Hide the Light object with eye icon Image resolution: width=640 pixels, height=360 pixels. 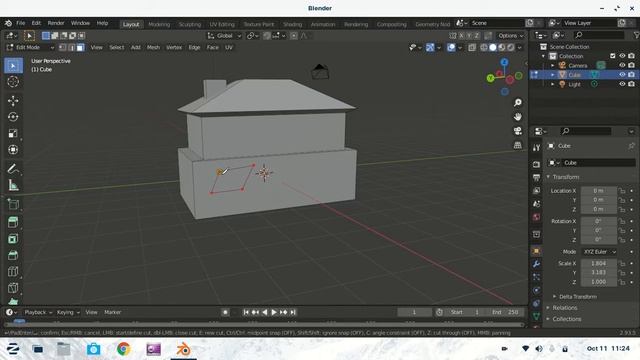pyautogui.click(x=622, y=84)
